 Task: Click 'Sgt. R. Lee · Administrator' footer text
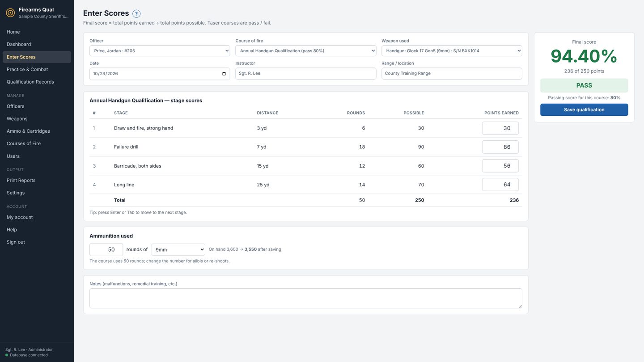tap(29, 350)
